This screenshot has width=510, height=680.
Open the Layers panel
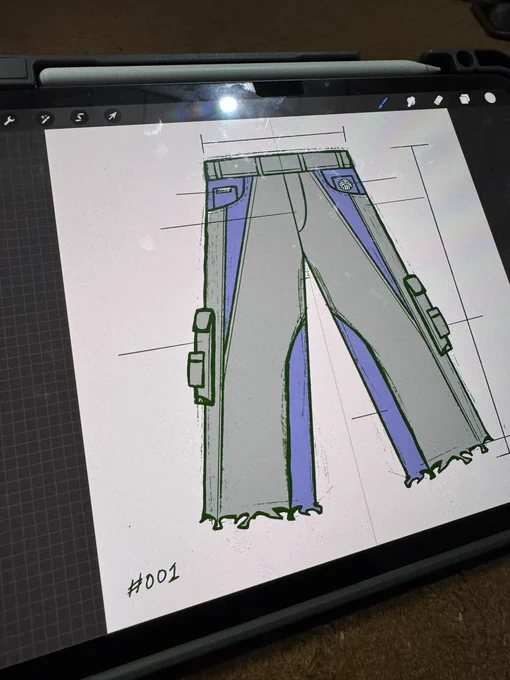tap(464, 99)
